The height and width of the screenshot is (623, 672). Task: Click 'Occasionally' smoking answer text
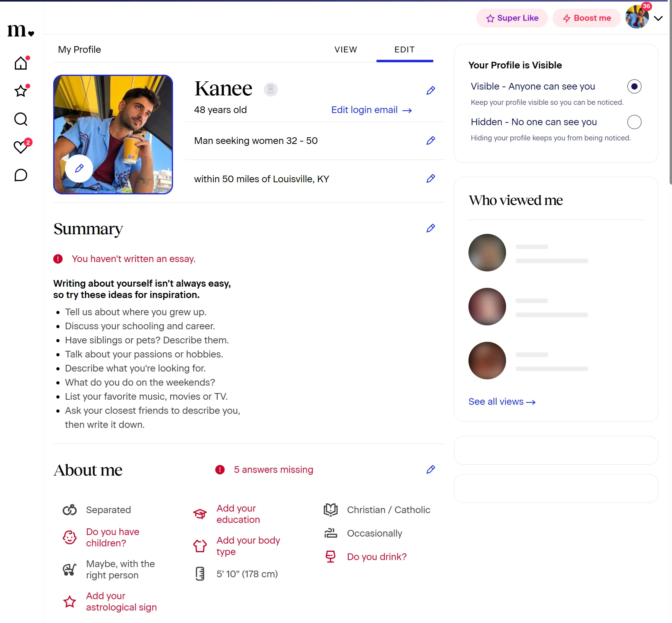[375, 533]
